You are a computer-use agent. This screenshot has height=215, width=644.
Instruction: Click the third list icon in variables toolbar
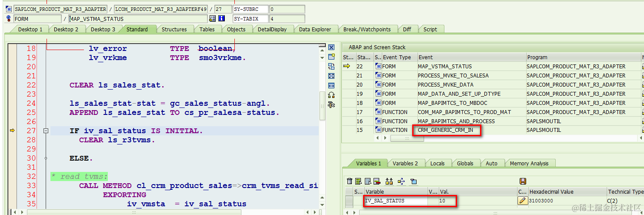tap(367, 181)
